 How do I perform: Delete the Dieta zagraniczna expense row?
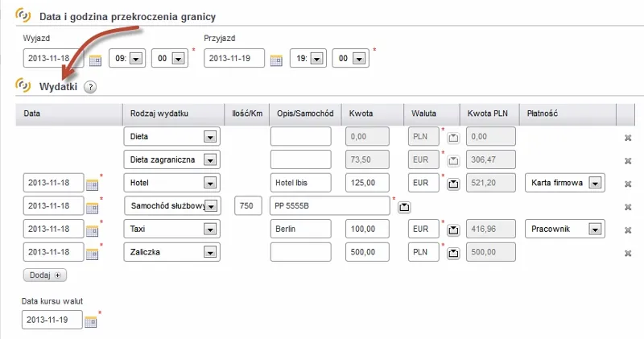point(628,161)
